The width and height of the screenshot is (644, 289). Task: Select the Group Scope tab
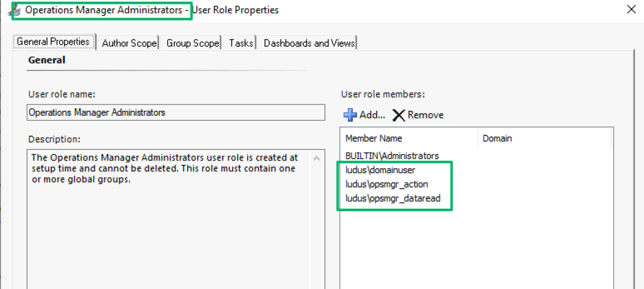[x=192, y=43]
